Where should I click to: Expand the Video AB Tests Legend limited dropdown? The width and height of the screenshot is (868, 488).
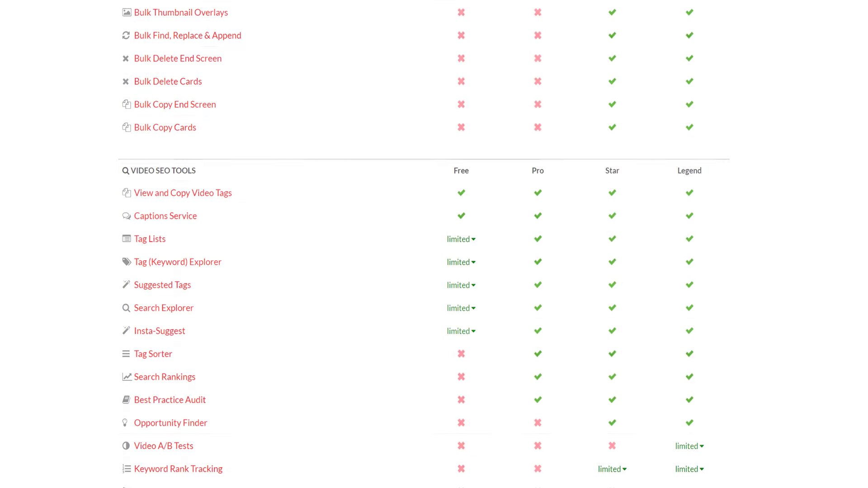point(689,446)
